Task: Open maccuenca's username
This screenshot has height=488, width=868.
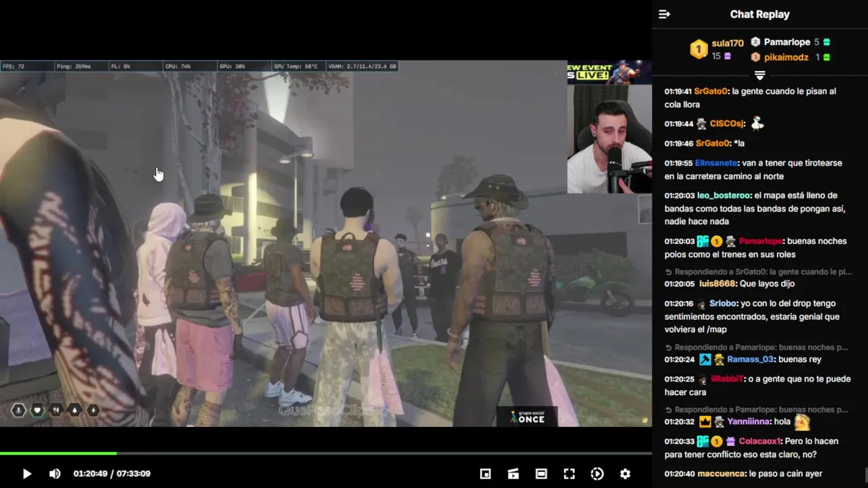Action: click(x=722, y=474)
